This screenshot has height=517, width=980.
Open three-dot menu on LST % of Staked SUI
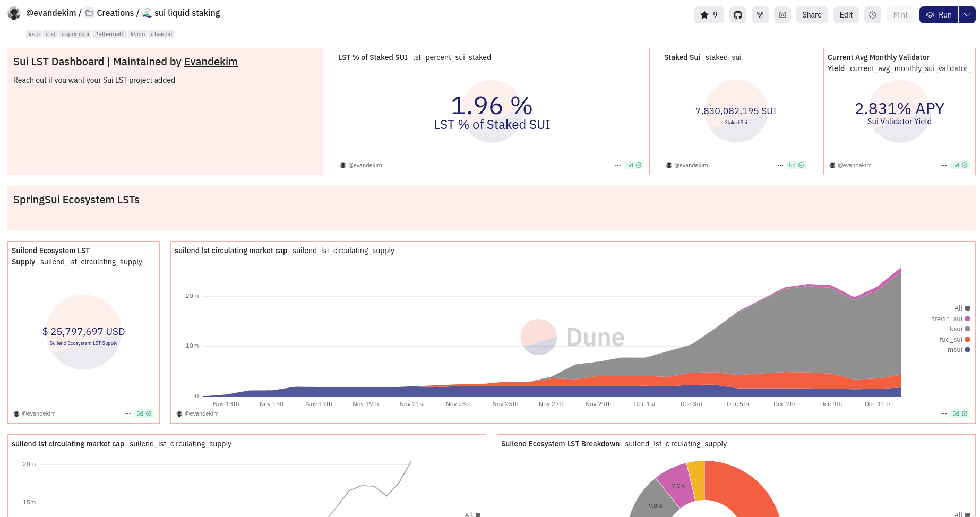point(618,165)
